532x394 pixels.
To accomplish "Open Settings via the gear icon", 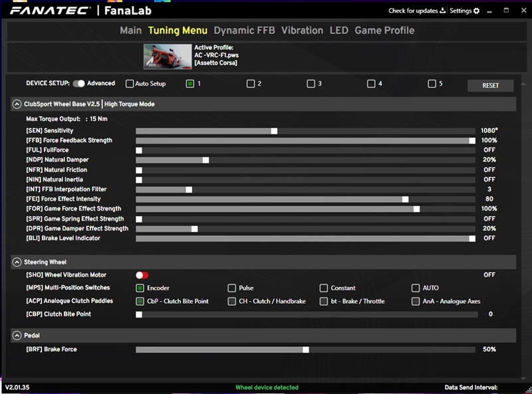I will pyautogui.click(x=476, y=11).
